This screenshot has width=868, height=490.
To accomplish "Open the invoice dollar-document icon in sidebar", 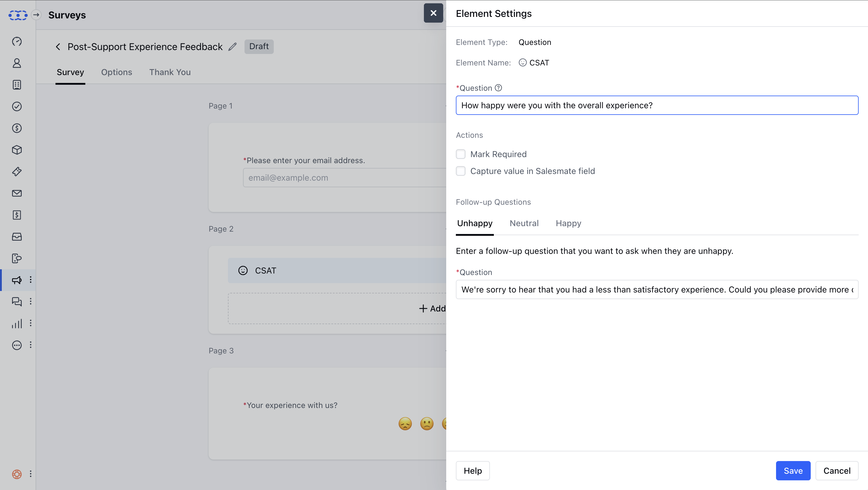I will (x=17, y=215).
